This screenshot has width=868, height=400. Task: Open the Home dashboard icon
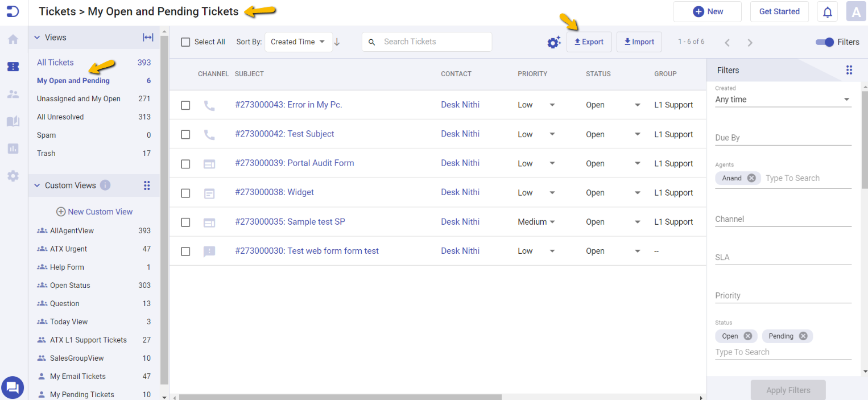(x=13, y=39)
